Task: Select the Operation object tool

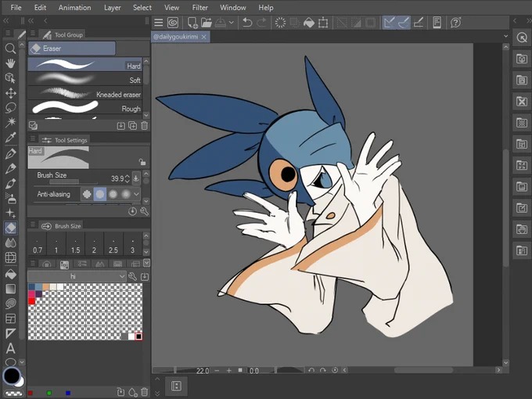Action: 10,78
